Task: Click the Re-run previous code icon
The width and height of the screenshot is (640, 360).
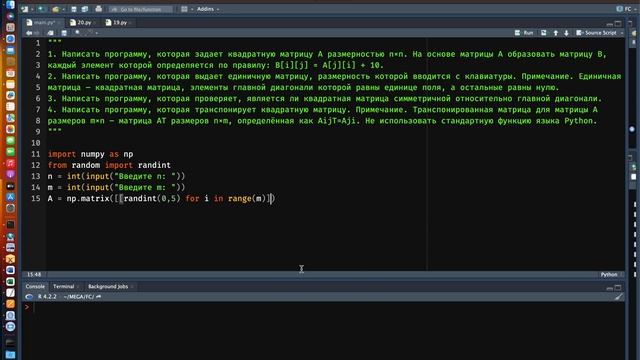Action: point(544,33)
